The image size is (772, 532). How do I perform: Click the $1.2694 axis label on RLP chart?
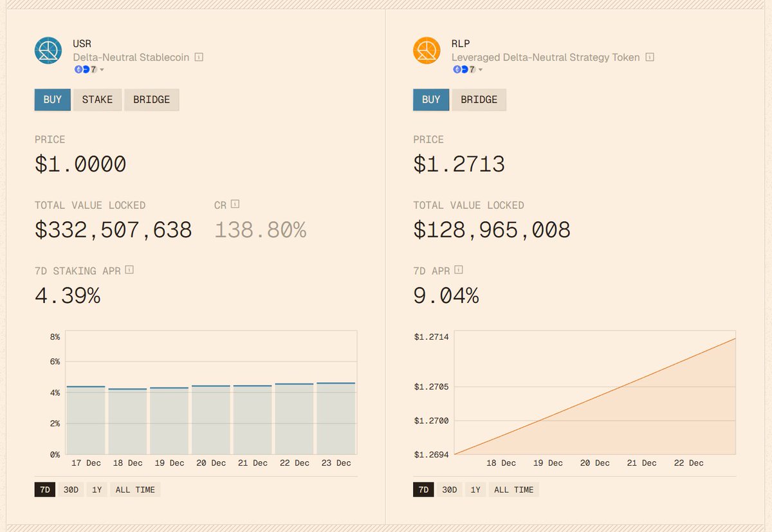click(431, 454)
